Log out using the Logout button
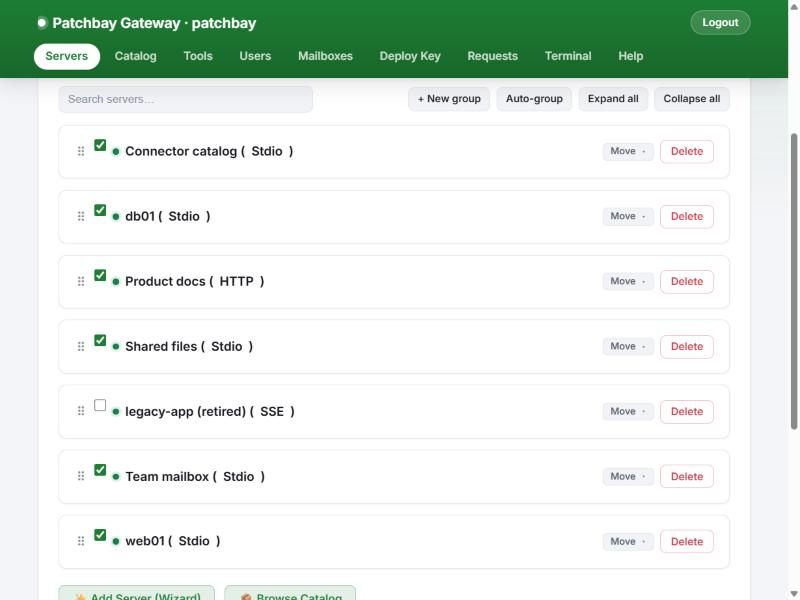This screenshot has height=600, width=800. pos(720,22)
